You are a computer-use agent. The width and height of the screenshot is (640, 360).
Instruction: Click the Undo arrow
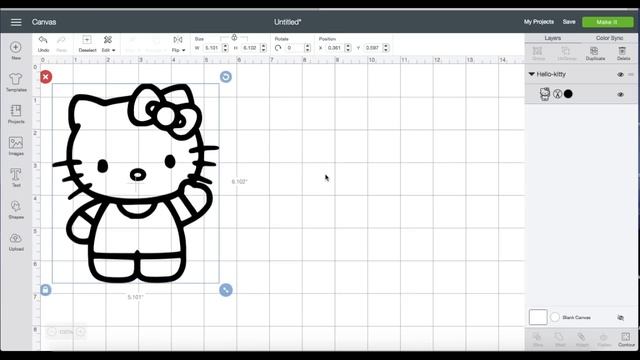(43, 40)
